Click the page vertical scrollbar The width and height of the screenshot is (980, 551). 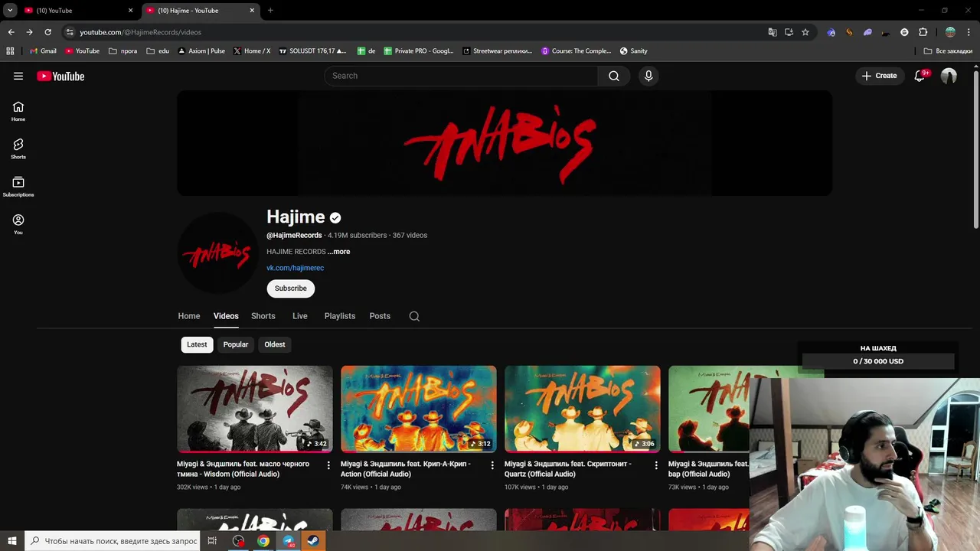point(975,149)
